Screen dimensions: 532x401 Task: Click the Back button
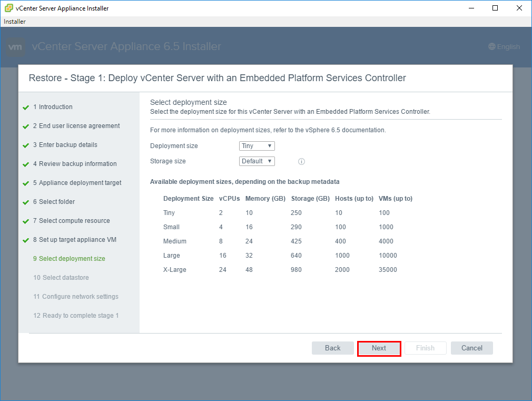pyautogui.click(x=332, y=348)
